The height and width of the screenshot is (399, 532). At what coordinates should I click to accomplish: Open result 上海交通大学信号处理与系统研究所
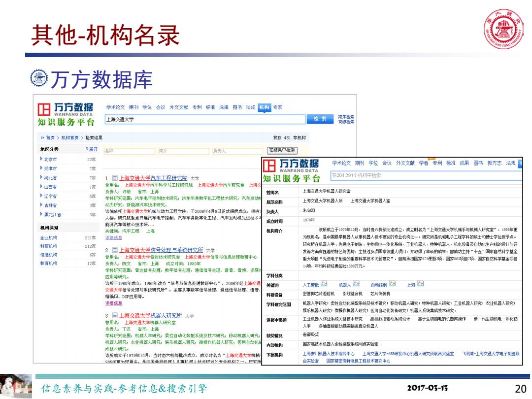click(x=161, y=250)
